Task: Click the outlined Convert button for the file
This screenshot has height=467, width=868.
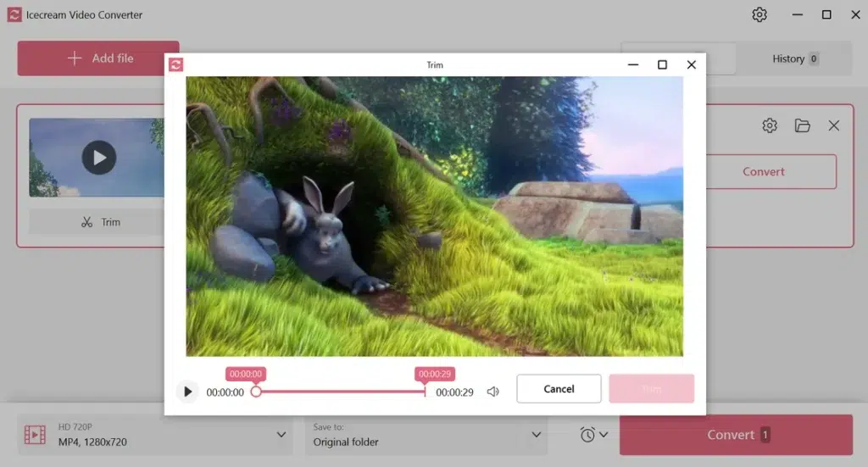Action: coord(771,171)
